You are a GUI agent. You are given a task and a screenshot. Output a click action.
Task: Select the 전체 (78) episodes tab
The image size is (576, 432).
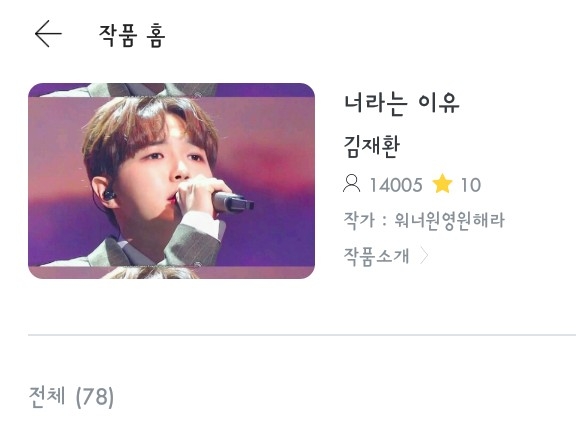point(71,397)
